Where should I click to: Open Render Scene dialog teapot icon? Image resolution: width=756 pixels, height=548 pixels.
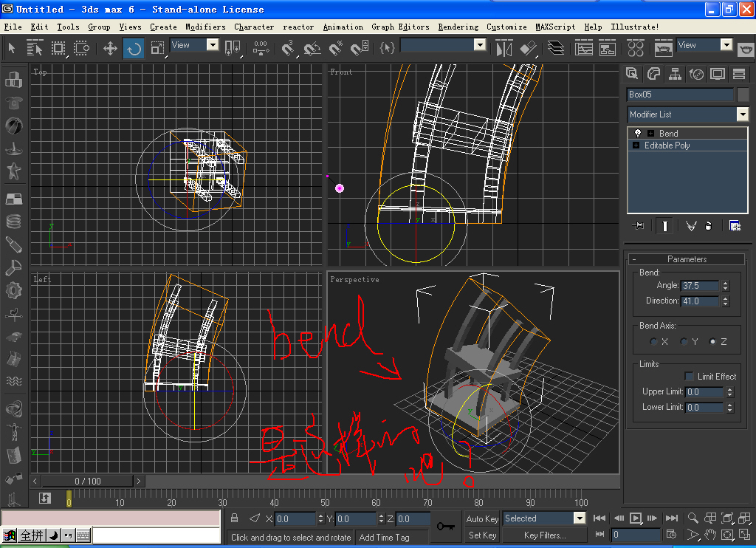(x=663, y=48)
